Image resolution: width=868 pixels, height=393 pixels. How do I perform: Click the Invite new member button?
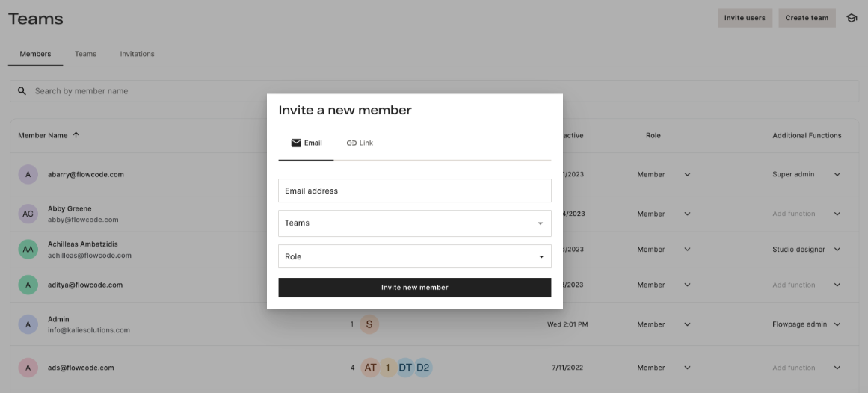tap(414, 287)
